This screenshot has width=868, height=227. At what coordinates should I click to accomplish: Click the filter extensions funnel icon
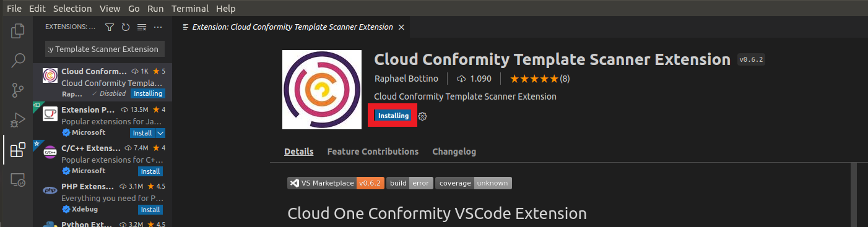tap(110, 27)
